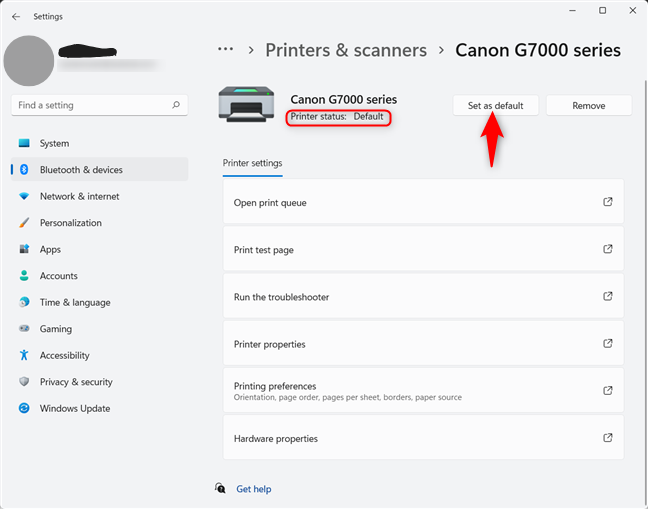Click the Apps icon in sidebar
The height and width of the screenshot is (509, 648).
coord(24,249)
